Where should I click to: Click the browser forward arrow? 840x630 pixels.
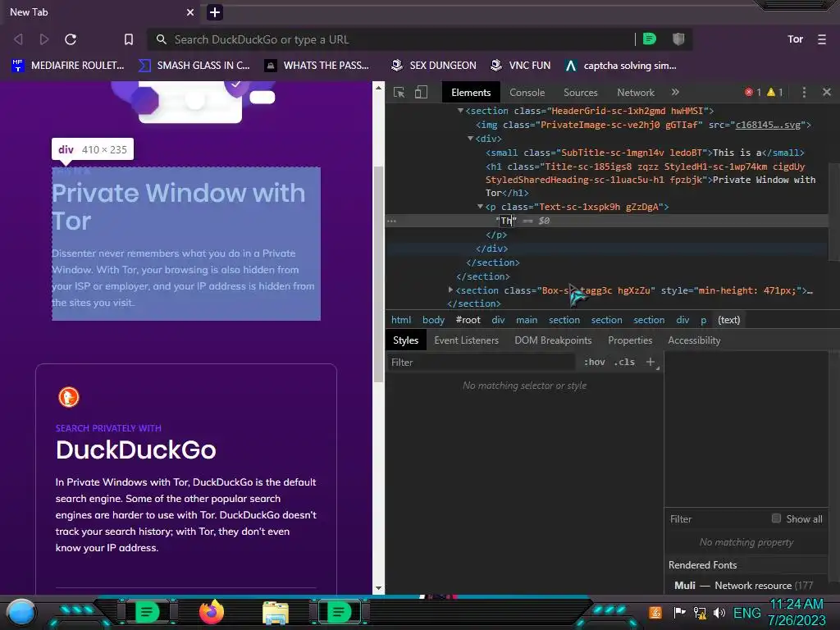click(x=44, y=39)
